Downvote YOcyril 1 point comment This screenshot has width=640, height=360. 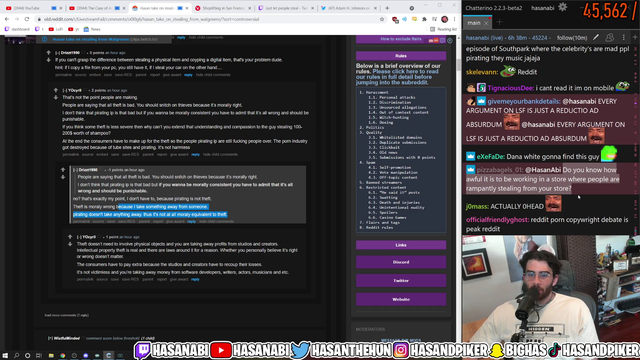click(70, 244)
